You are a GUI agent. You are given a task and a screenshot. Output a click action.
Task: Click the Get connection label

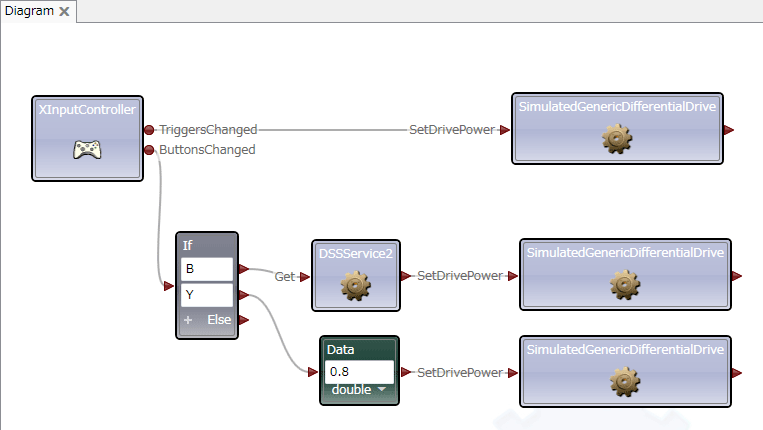pos(285,277)
